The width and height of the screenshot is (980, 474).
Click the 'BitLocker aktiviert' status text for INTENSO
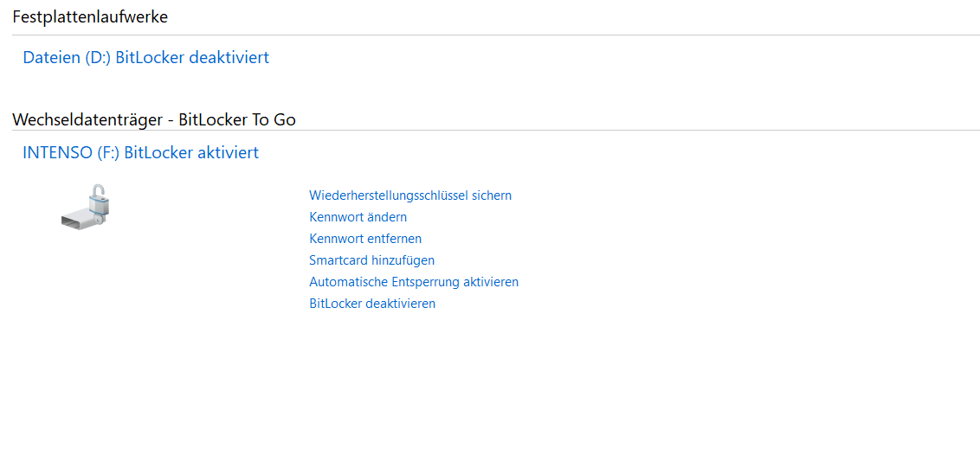[x=191, y=153]
